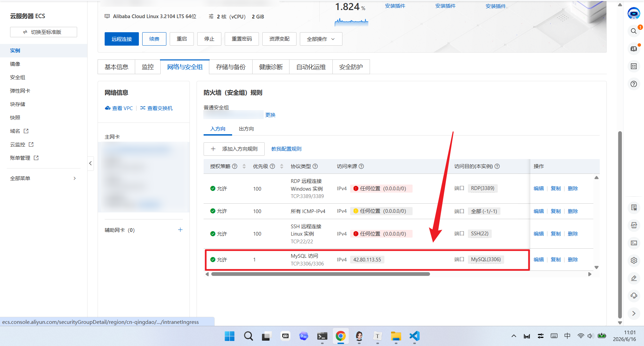Expand the 全部菜单 sidebar entry

44,179
